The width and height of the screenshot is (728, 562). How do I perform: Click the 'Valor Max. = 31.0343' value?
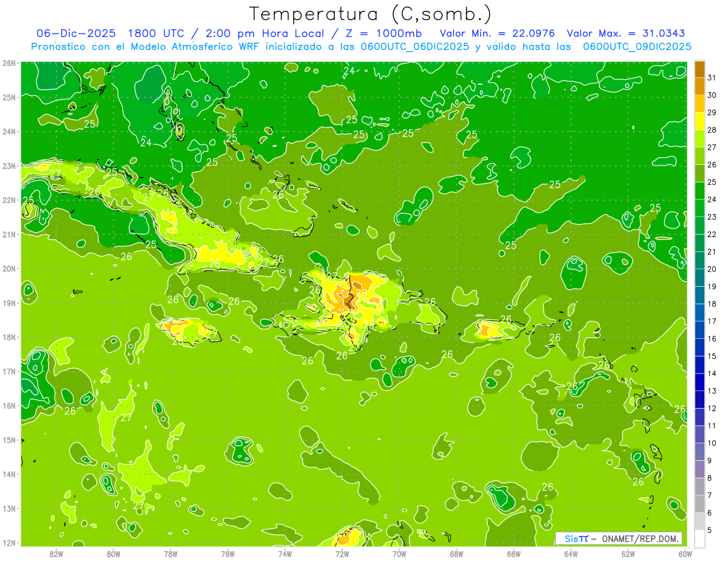[x=626, y=34]
